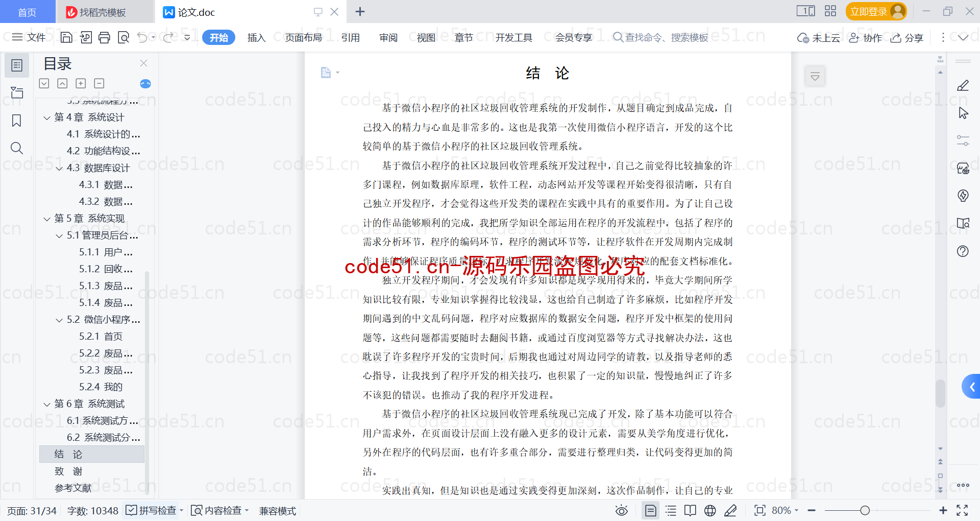The height and width of the screenshot is (521, 980).
Task: Click the 分享 share button
Action: [907, 37]
